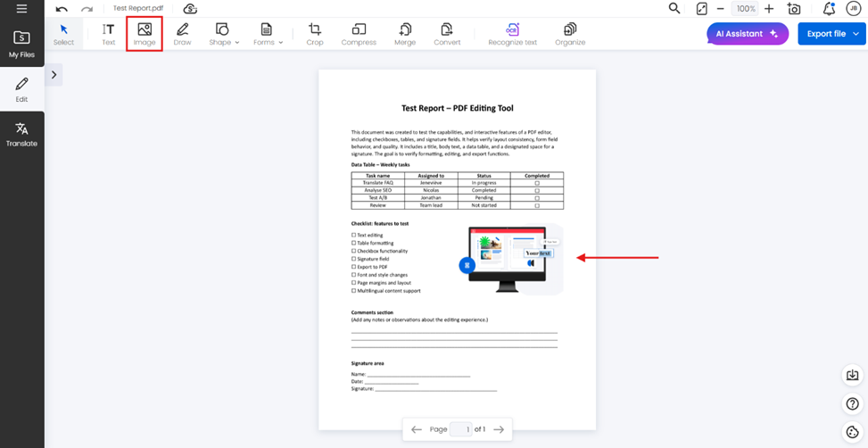Open the search magnifier icon

(674, 9)
